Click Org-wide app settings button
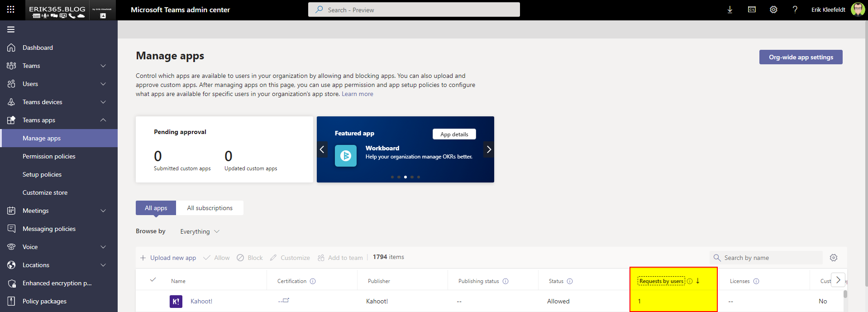Viewport: 868px width, 312px height. [801, 57]
